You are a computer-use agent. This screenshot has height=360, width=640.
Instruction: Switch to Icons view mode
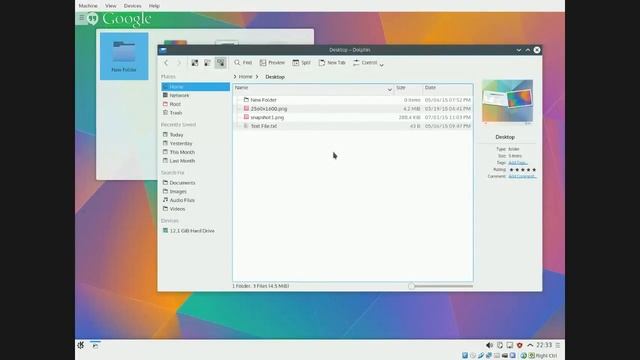click(x=195, y=63)
